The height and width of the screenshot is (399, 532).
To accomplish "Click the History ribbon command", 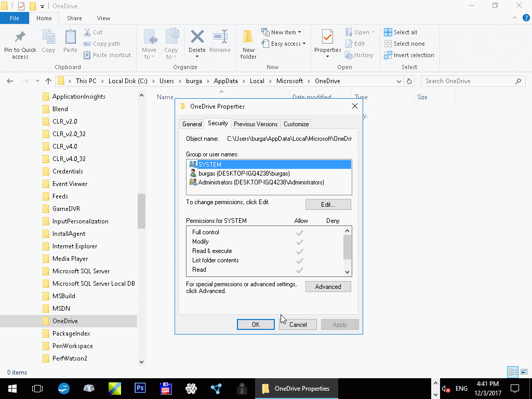I will [x=359, y=55].
